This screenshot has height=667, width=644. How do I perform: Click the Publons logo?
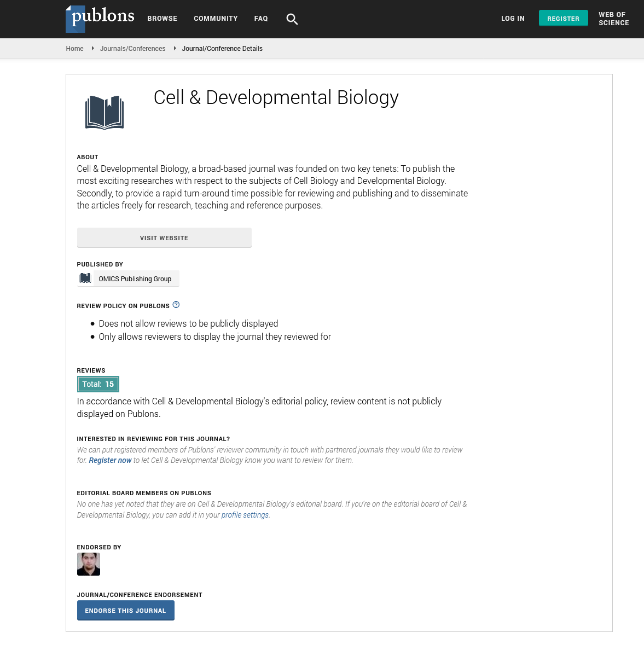click(x=100, y=18)
